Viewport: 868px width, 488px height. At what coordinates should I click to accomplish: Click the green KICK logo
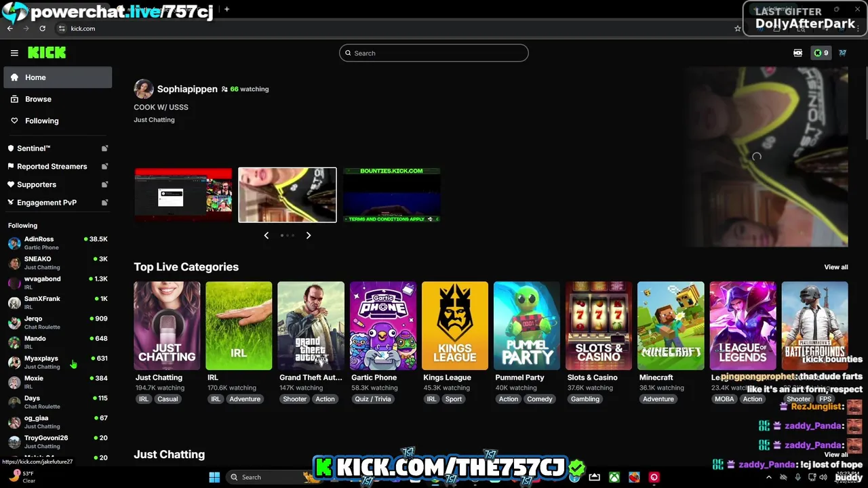(x=47, y=53)
